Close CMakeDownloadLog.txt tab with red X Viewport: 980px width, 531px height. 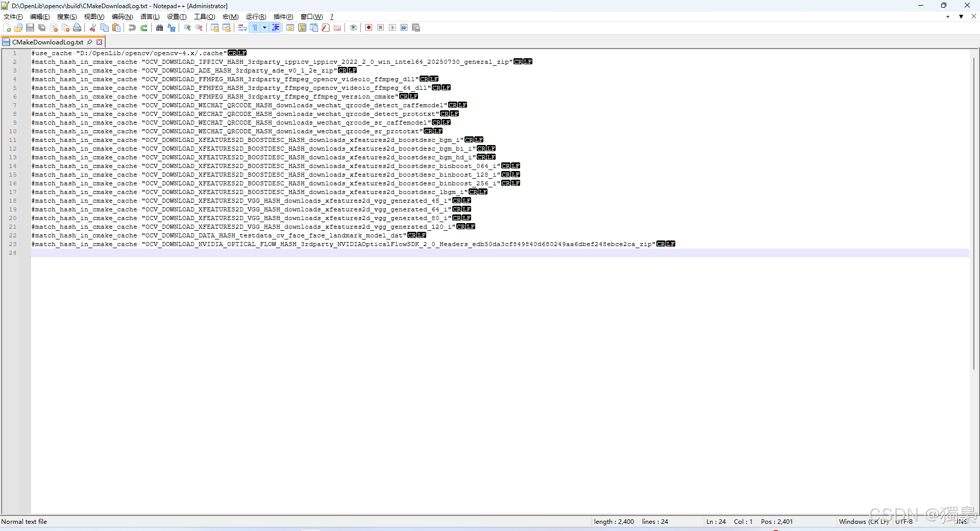tap(100, 42)
